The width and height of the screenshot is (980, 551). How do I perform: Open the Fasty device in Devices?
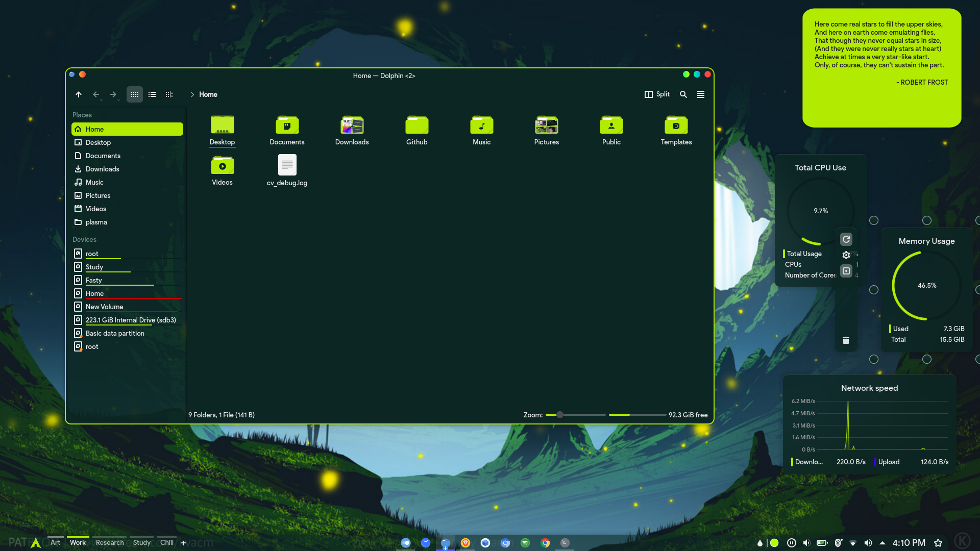[x=127, y=280]
